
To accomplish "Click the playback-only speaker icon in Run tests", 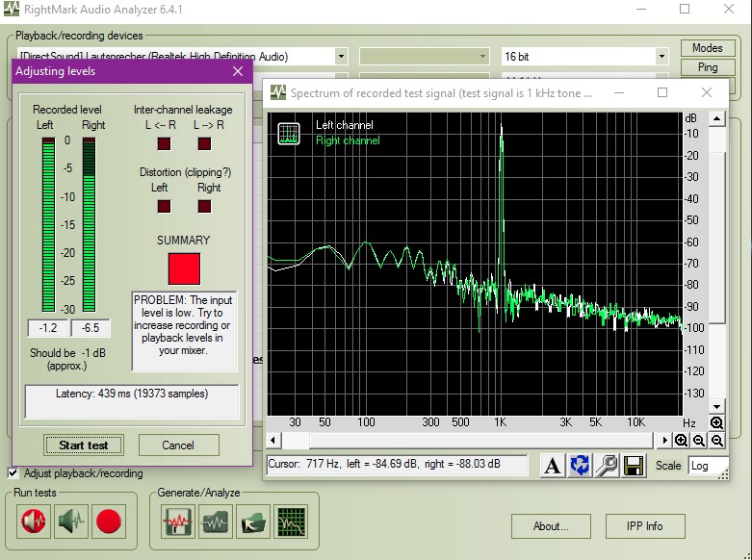I will (71, 522).
